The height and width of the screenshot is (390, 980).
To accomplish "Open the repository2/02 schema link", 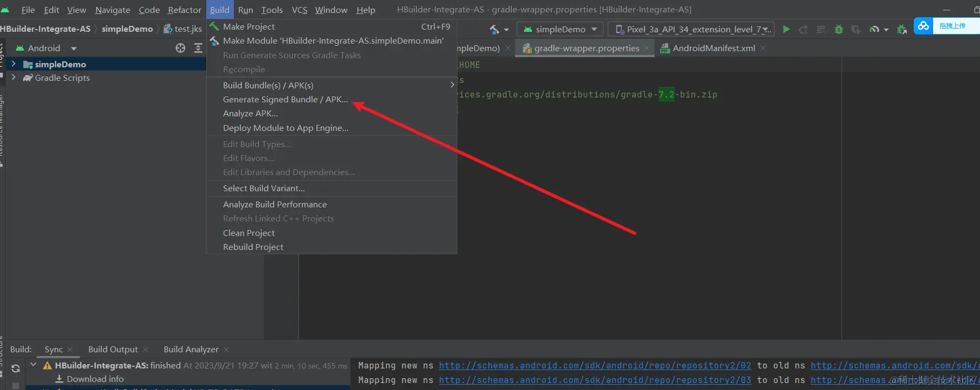I will point(594,366).
